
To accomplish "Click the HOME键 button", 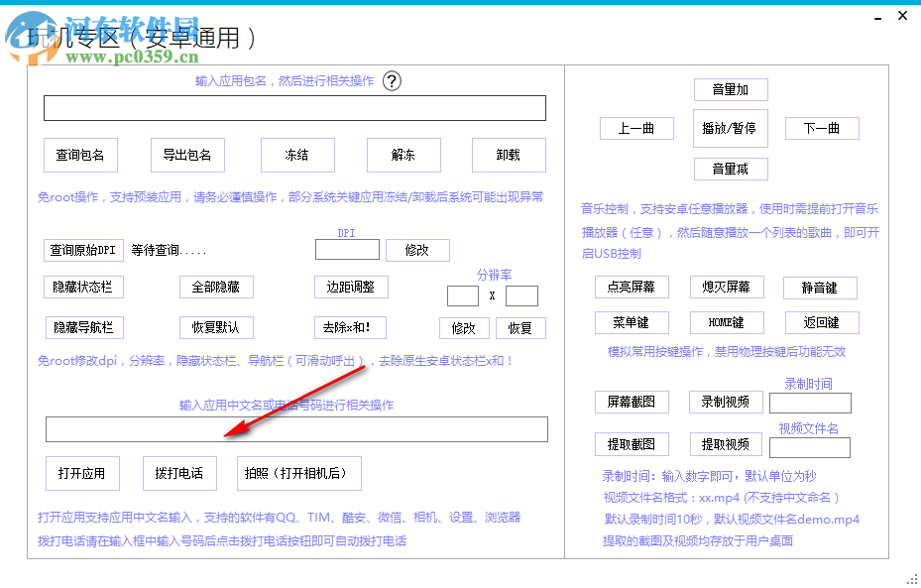I will (x=727, y=322).
